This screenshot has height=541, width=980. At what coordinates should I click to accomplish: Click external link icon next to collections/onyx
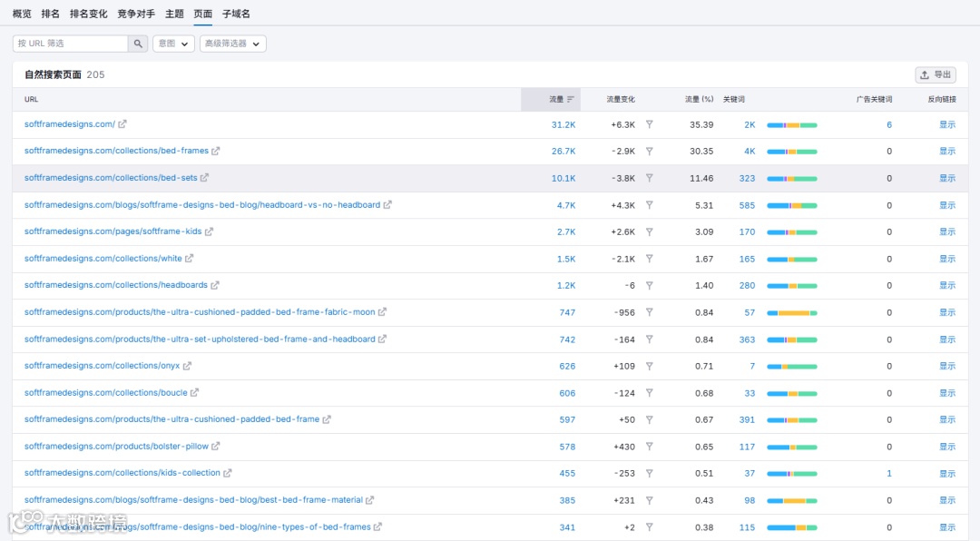[x=187, y=366]
